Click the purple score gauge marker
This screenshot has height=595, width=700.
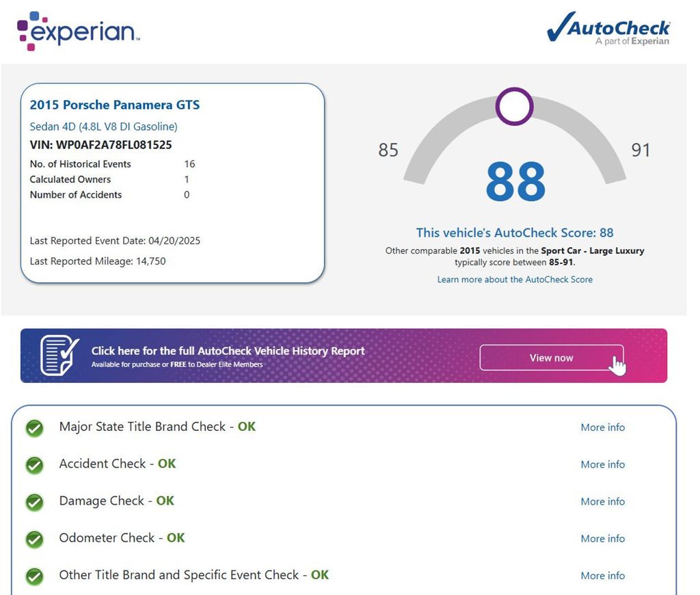click(514, 106)
